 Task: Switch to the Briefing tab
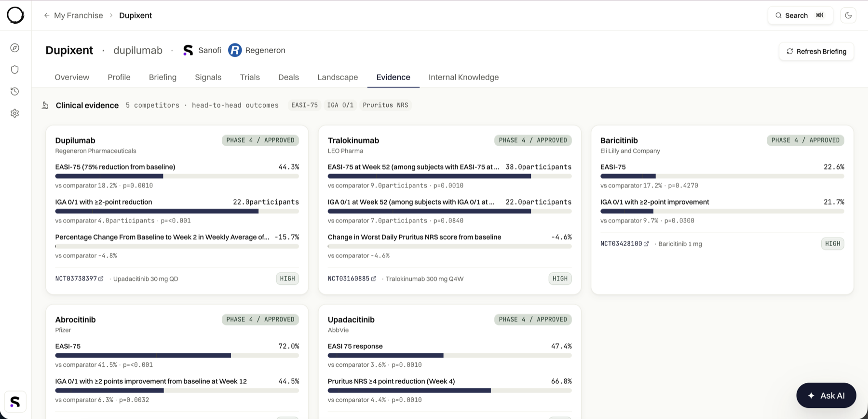pyautogui.click(x=163, y=77)
